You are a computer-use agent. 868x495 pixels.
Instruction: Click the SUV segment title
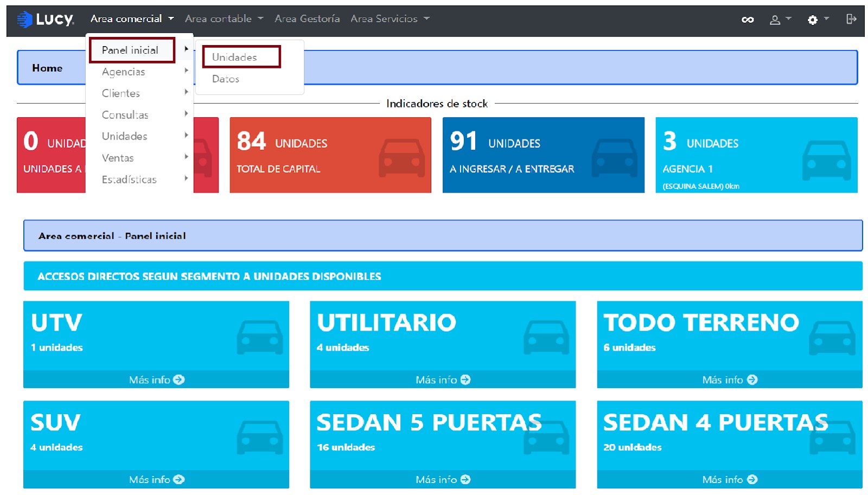point(55,423)
